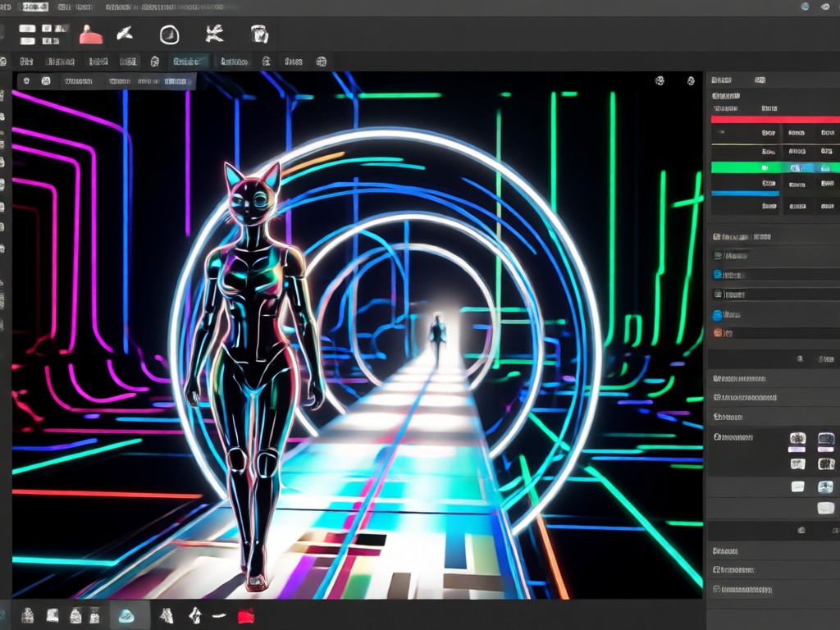This screenshot has height=630, width=840.
Task: Select the leftmost white icon in the bottom toolbar
Action: tap(27, 615)
